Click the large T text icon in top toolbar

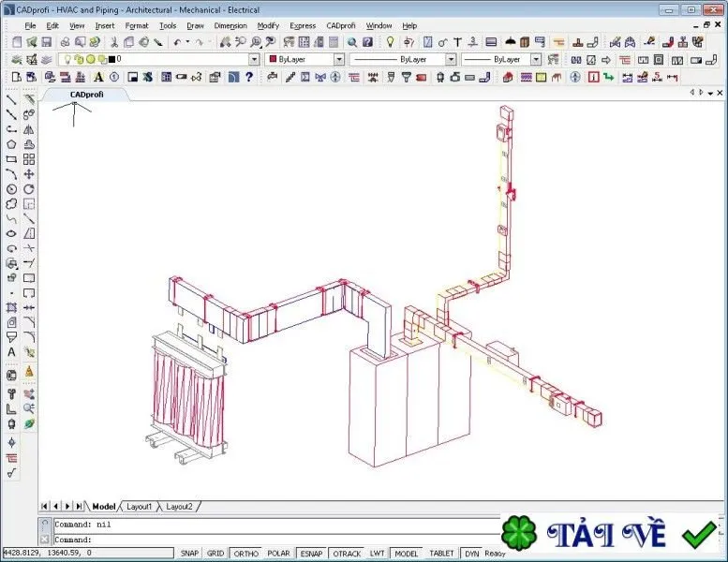click(457, 42)
